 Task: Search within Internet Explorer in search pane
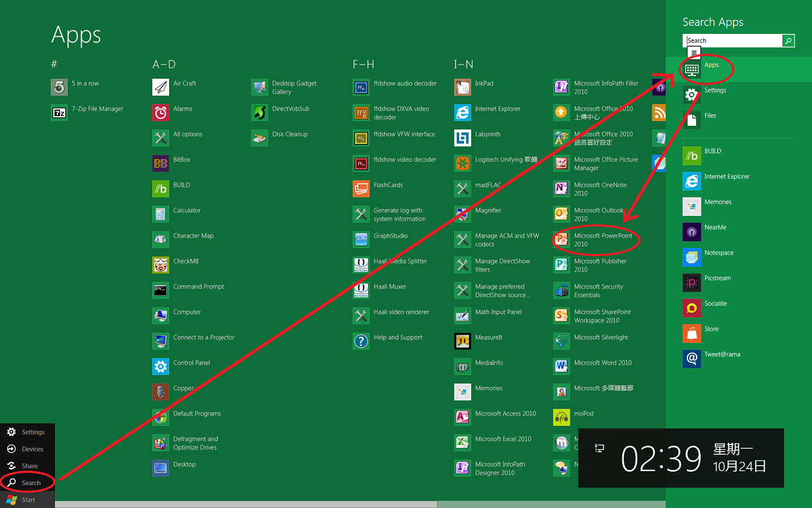pyautogui.click(x=739, y=181)
